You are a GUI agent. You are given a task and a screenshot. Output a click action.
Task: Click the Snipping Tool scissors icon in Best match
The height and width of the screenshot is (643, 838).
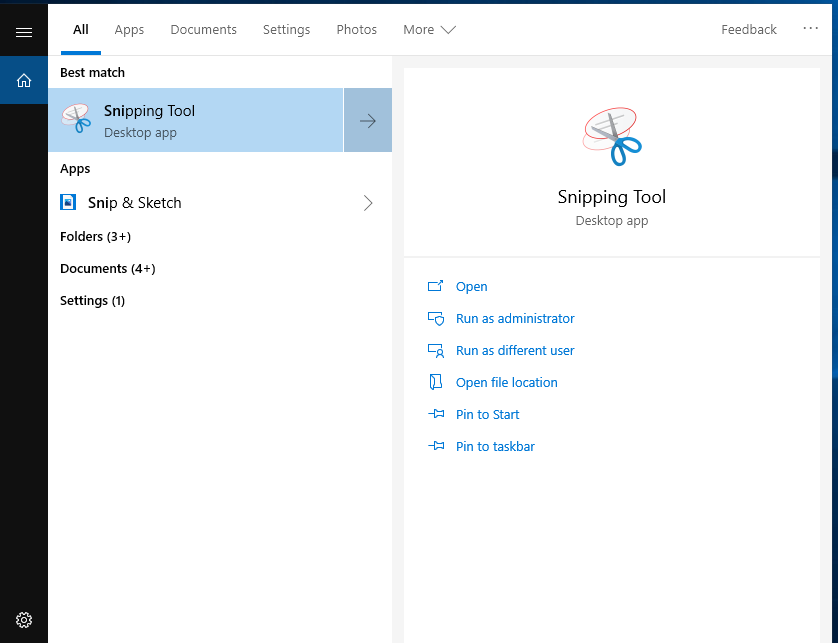coord(76,119)
